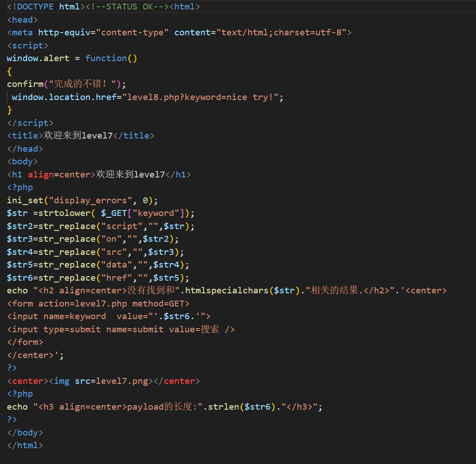Click the title 欢迎来到level7 line
This screenshot has height=464, width=476.
click(x=81, y=136)
